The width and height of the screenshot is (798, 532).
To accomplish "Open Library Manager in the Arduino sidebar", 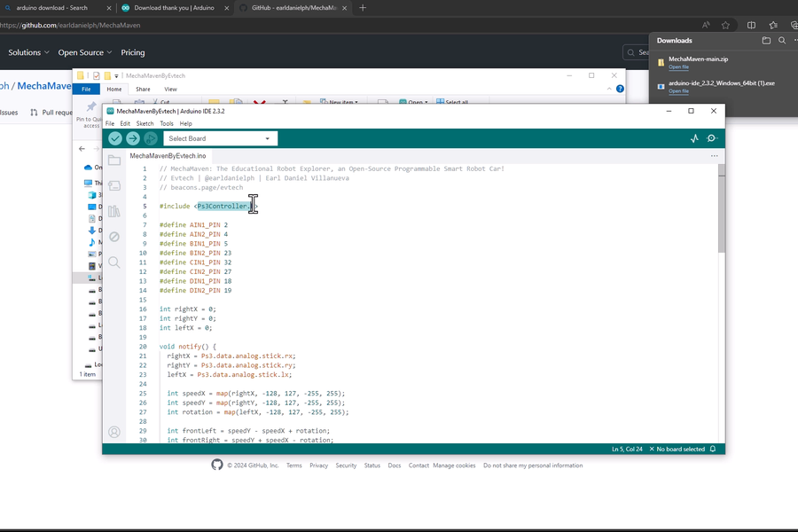I will click(x=114, y=211).
